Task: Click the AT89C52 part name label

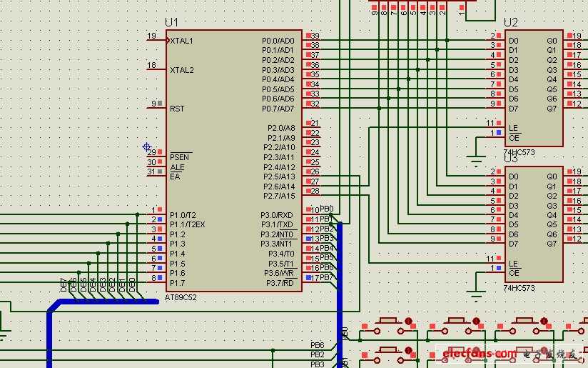Action: [x=181, y=297]
